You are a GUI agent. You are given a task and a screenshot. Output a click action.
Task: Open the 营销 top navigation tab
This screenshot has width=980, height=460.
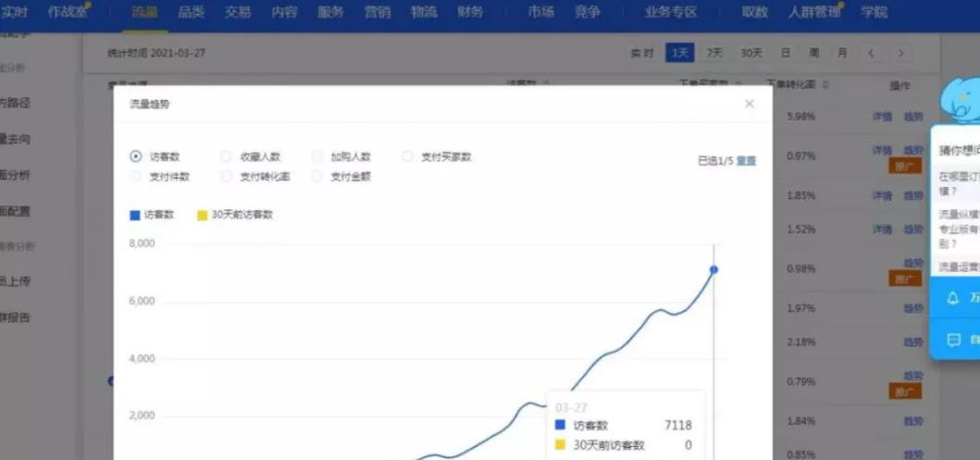coord(378,12)
